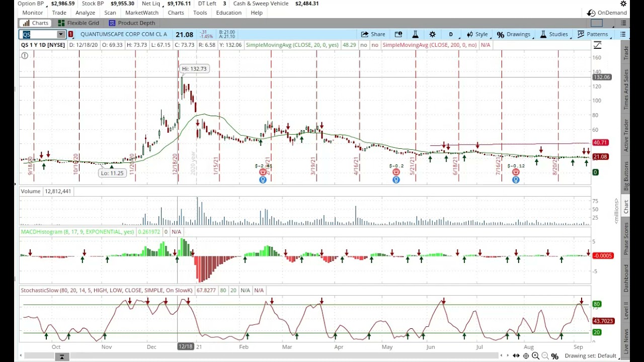Screen dimensions: 644x362
Task: Click the info circle on price chart
Action: pyautogui.click(x=24, y=56)
